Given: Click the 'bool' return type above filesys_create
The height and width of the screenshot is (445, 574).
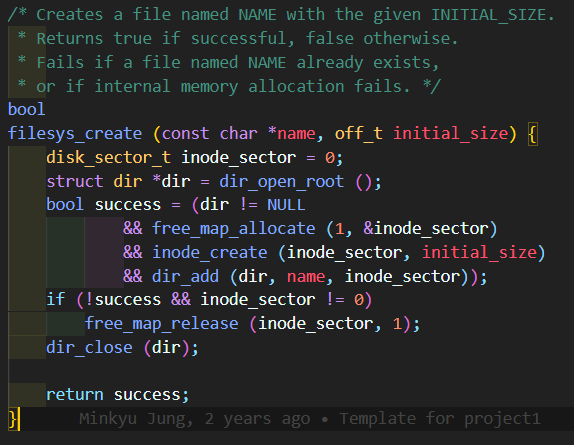Looking at the screenshot, I should point(26,109).
